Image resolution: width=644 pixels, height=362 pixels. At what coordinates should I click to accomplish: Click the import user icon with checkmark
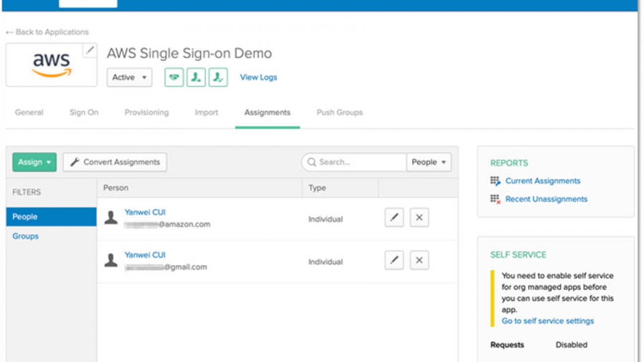(218, 77)
